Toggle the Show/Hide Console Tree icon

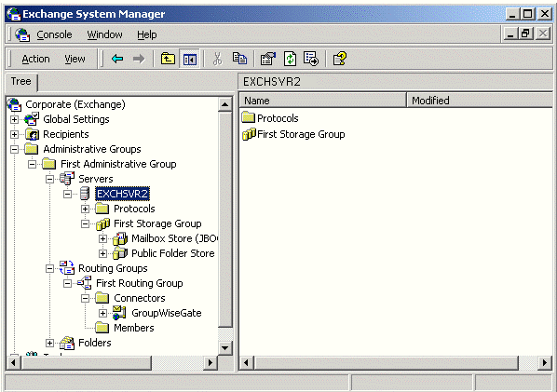[190, 59]
